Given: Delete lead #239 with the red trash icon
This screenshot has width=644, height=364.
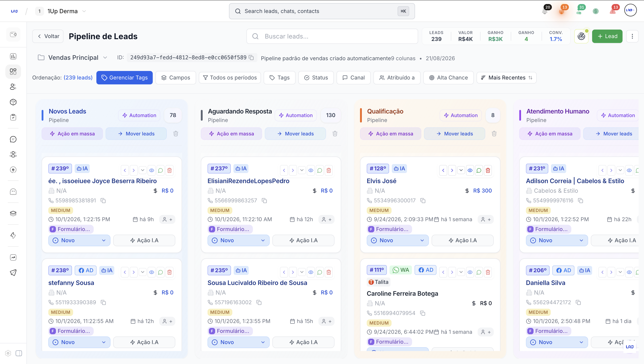Looking at the screenshot, I should pyautogui.click(x=169, y=171).
